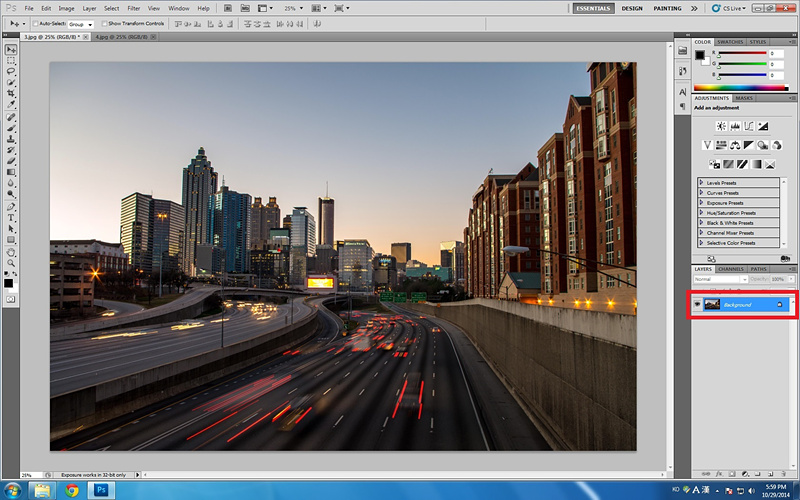Expand the Levels Presets list
This screenshot has width=800, height=500.
701,183
